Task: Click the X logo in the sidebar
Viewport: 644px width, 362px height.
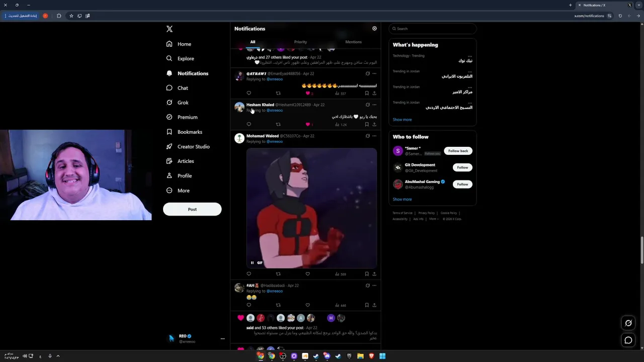Action: pyautogui.click(x=170, y=29)
